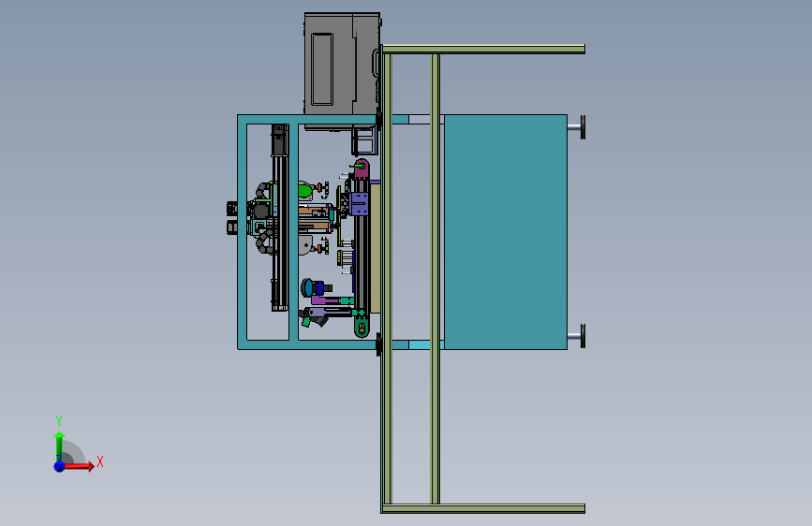
Task: Select the gray semicircular part with red dot
Action: [305, 245]
